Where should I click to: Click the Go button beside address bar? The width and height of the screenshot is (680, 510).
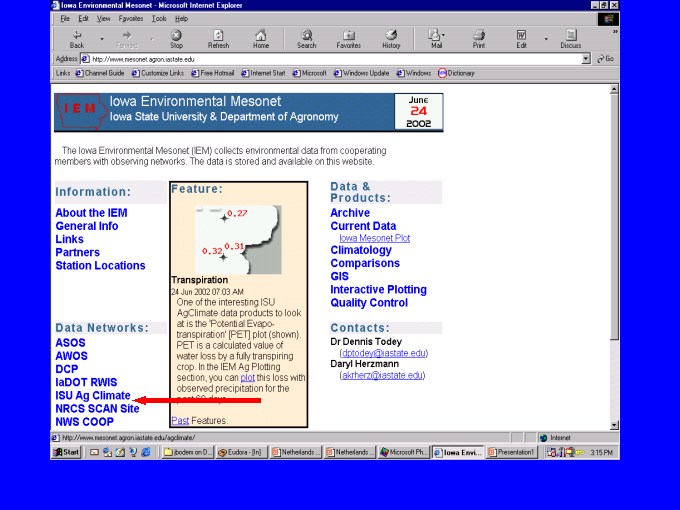coord(605,59)
